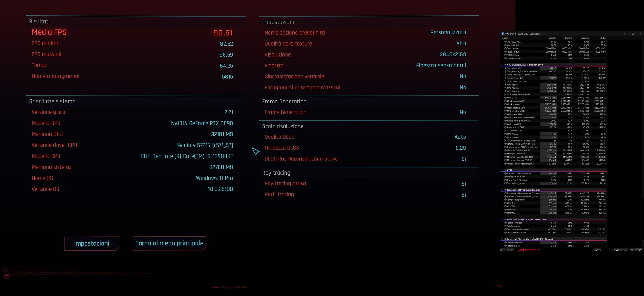Screen dimensions: 644x296
Task: Click the FPS minimi value 82.52
Action: coord(226,44)
